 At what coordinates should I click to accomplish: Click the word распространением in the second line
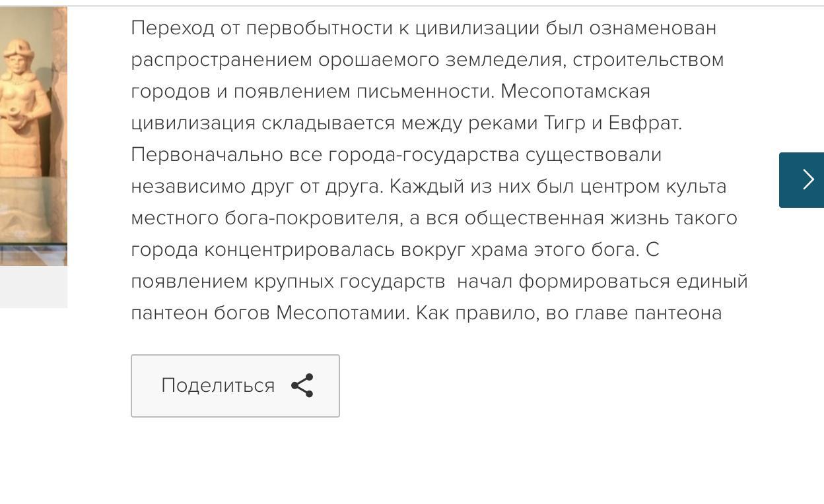(222, 60)
